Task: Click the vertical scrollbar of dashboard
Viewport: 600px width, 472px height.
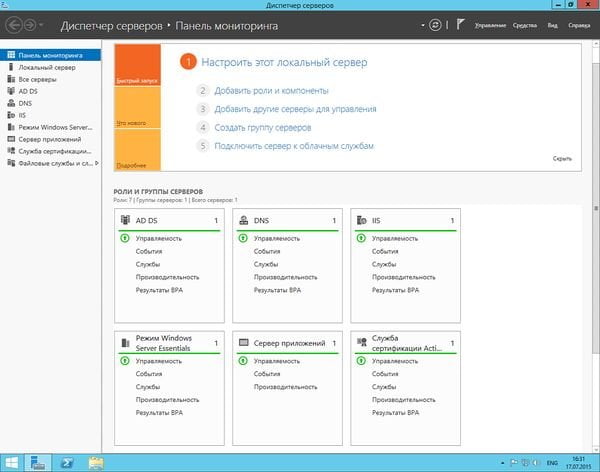Action: point(596,209)
